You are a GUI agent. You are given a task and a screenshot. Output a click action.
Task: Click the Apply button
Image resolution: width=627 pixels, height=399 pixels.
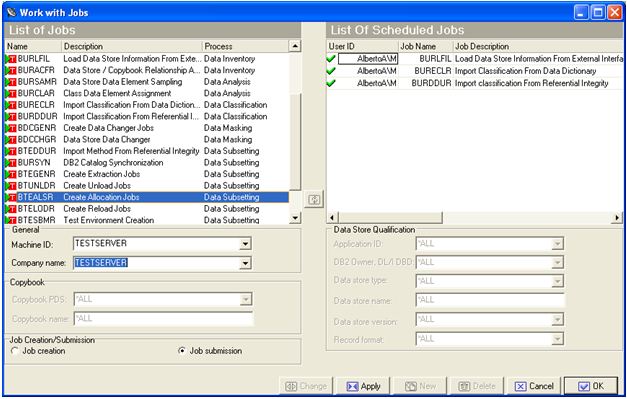363,386
